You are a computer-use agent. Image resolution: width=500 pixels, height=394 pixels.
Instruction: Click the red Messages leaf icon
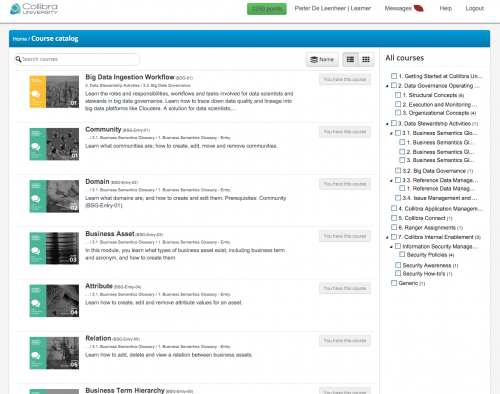click(x=419, y=8)
